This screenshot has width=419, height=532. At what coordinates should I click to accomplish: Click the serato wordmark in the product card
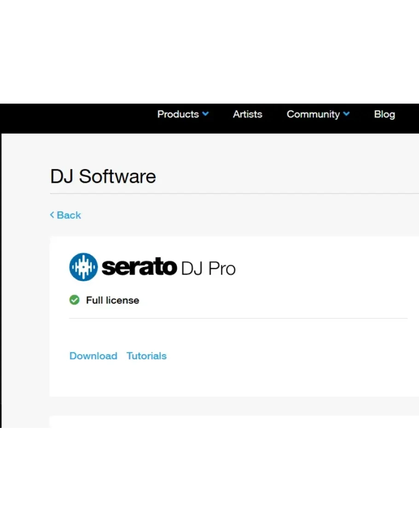click(x=139, y=268)
